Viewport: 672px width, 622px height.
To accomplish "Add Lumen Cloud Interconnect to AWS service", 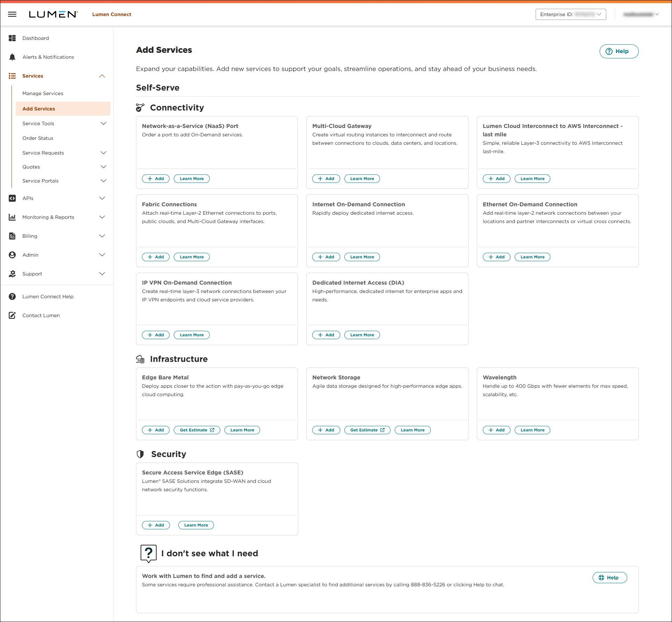I will (496, 179).
